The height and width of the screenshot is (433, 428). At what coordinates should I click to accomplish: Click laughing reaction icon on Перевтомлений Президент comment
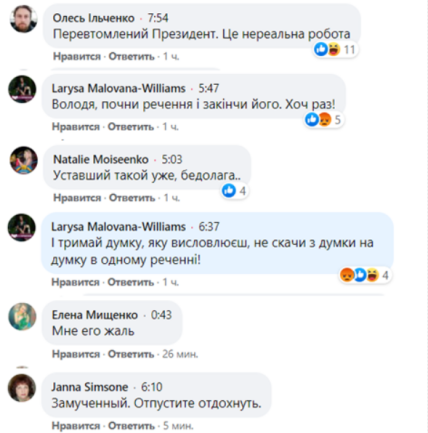334,49
